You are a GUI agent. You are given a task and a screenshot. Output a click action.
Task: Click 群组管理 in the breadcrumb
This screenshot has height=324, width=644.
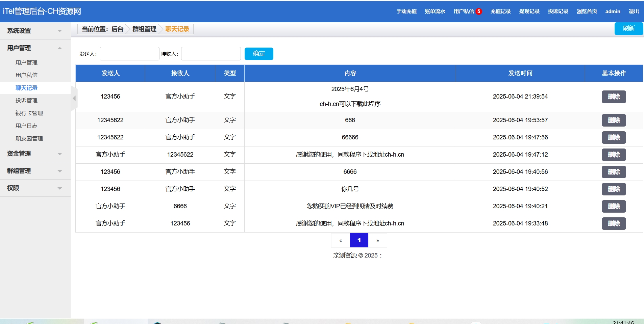[x=144, y=29]
